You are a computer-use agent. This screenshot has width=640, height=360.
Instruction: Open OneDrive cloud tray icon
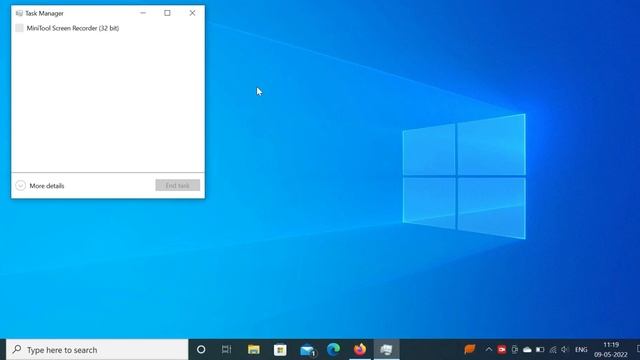(x=527, y=350)
